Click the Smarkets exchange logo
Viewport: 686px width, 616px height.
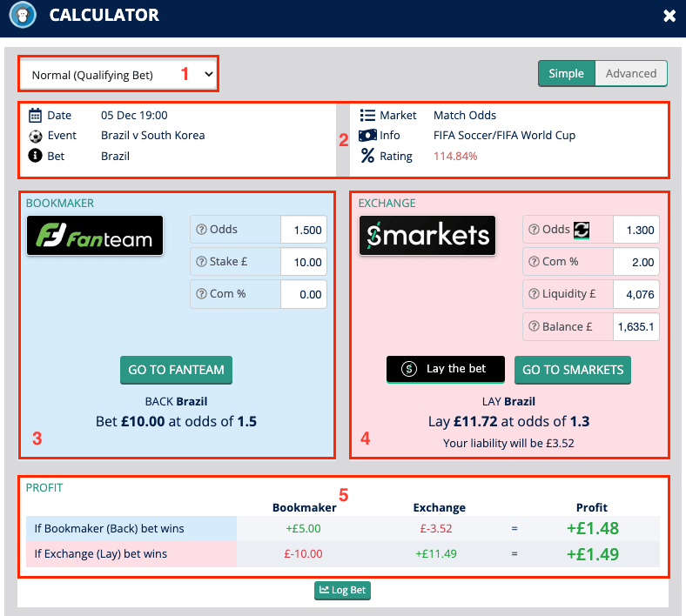[x=427, y=235]
